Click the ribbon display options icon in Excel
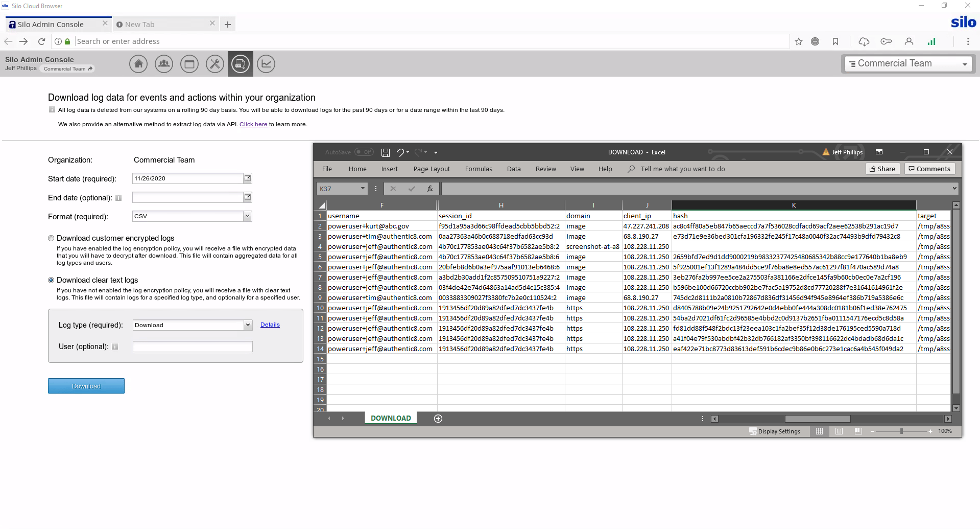The image size is (980, 529). pyautogui.click(x=879, y=152)
